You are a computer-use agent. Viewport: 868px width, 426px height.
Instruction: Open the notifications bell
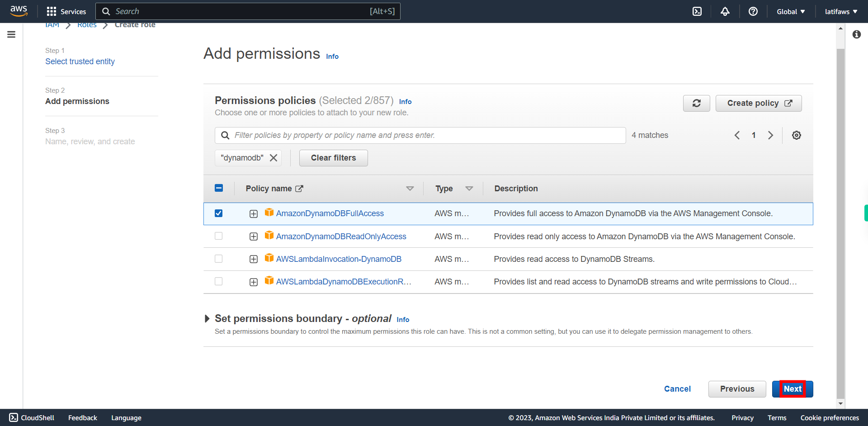pyautogui.click(x=725, y=11)
